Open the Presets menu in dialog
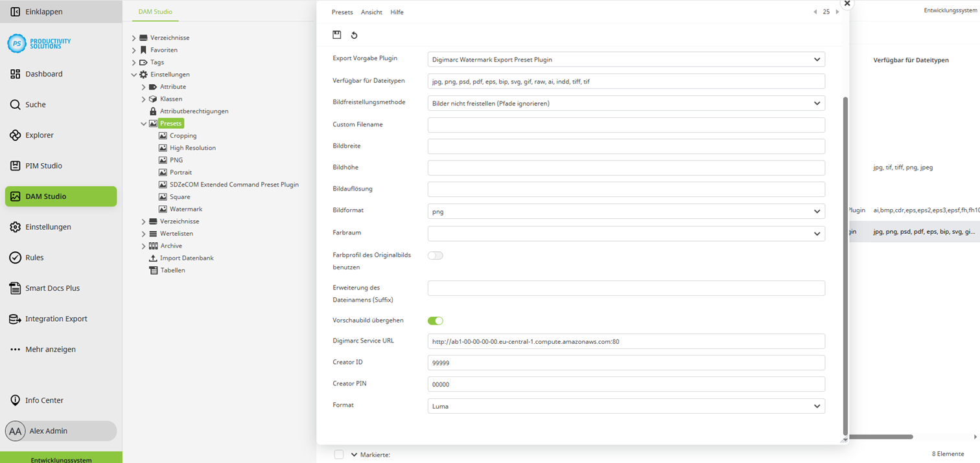The height and width of the screenshot is (463, 980). (x=342, y=12)
